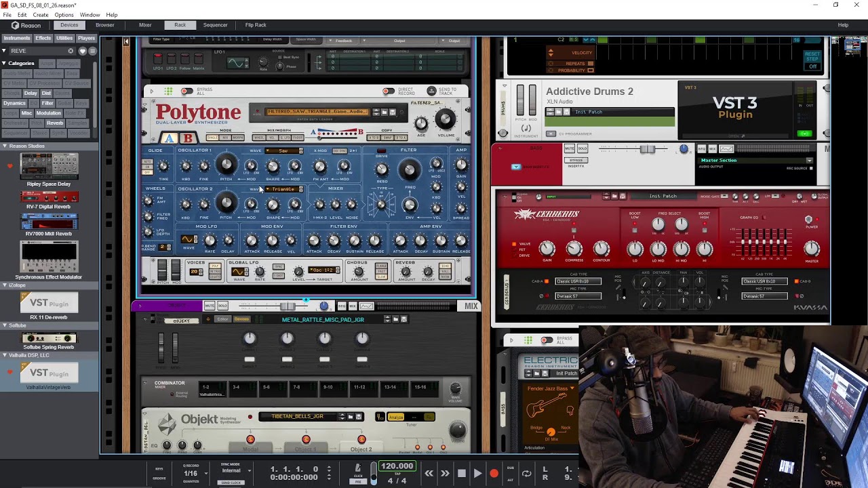
Task: Click the Master Section audio output field
Action: pos(755,161)
